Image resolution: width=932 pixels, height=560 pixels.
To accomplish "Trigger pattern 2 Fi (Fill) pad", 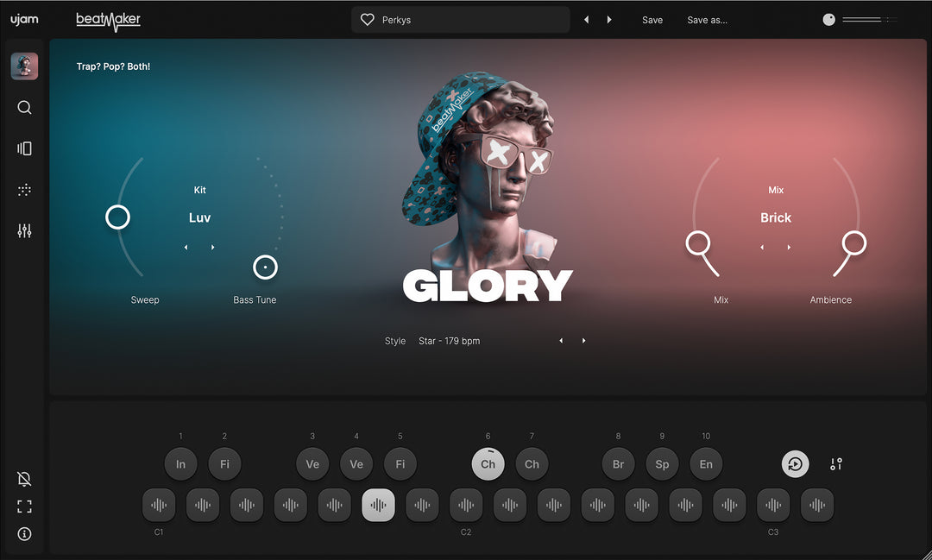I will pyautogui.click(x=224, y=464).
